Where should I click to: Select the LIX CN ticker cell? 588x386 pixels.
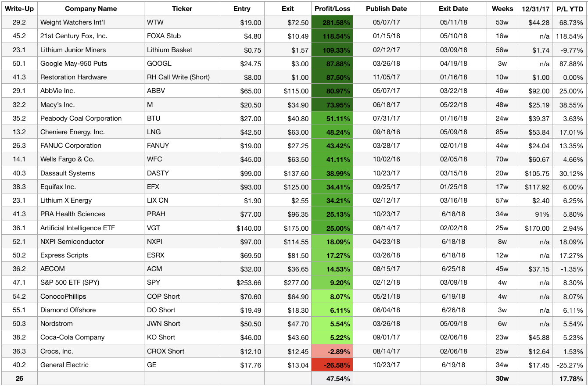coord(182,200)
